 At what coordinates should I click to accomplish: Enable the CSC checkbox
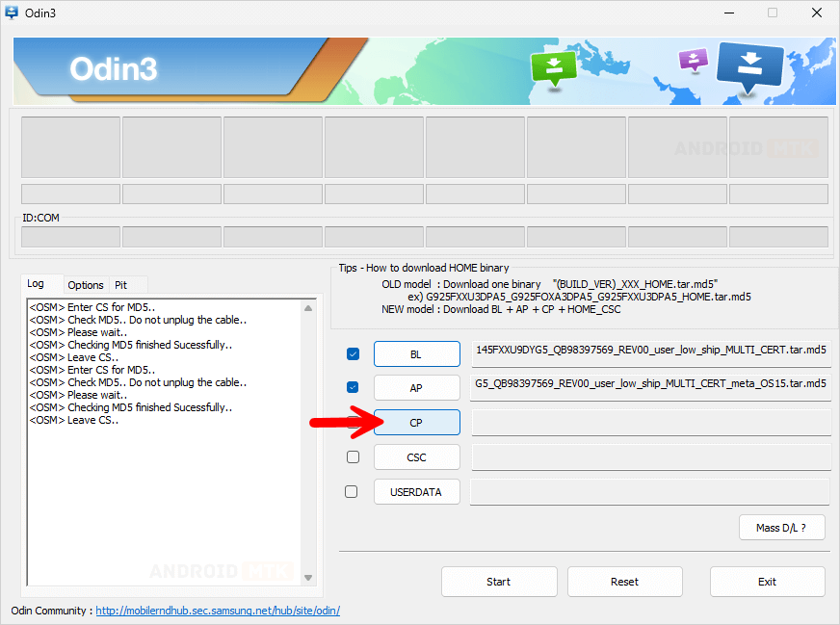(x=353, y=456)
